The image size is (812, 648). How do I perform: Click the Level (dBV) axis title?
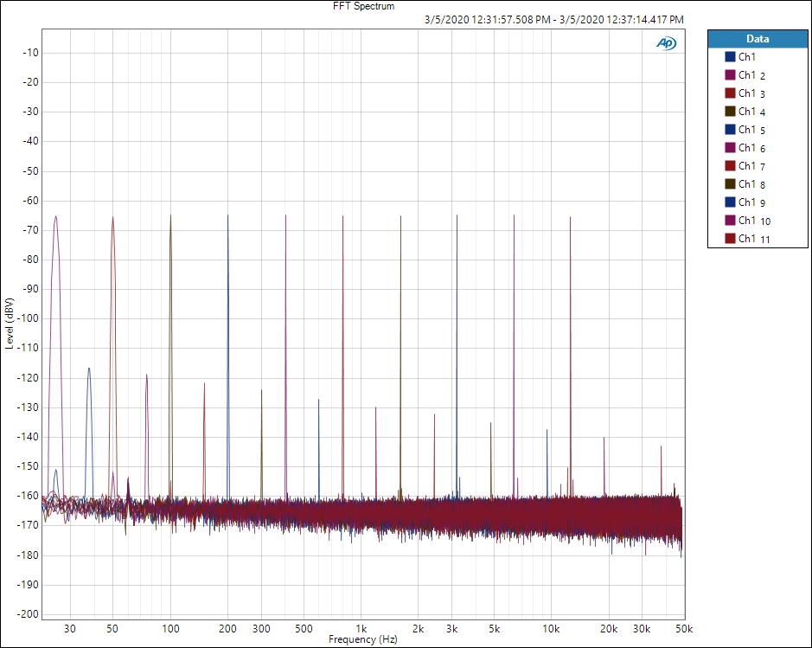coord(9,324)
